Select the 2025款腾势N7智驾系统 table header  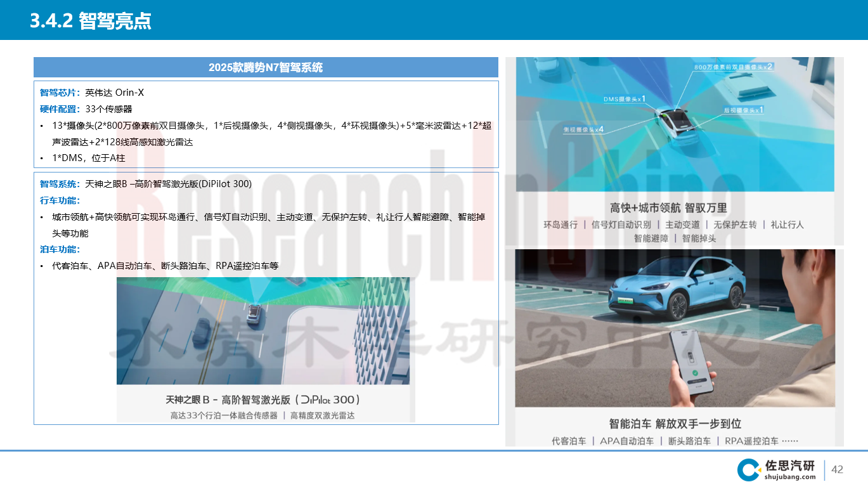click(266, 67)
